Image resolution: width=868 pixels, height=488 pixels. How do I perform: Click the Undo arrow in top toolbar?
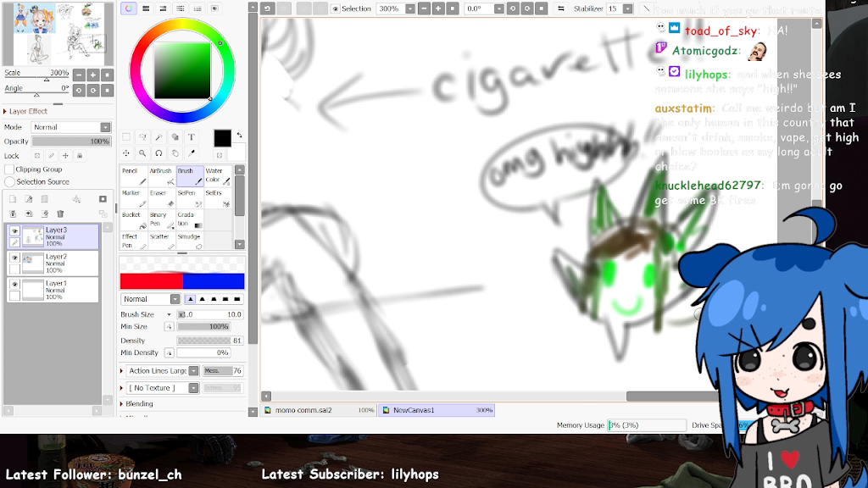point(267,8)
